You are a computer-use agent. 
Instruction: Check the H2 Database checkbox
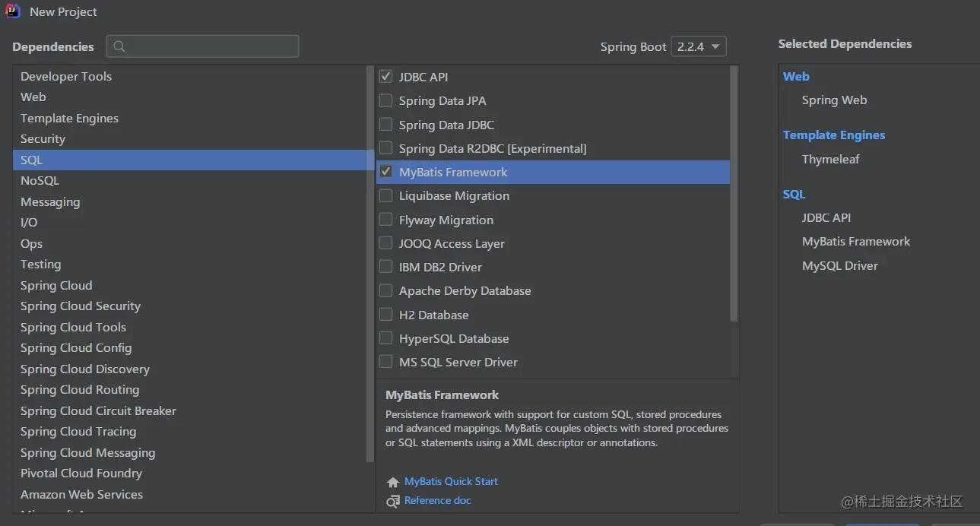tap(385, 315)
